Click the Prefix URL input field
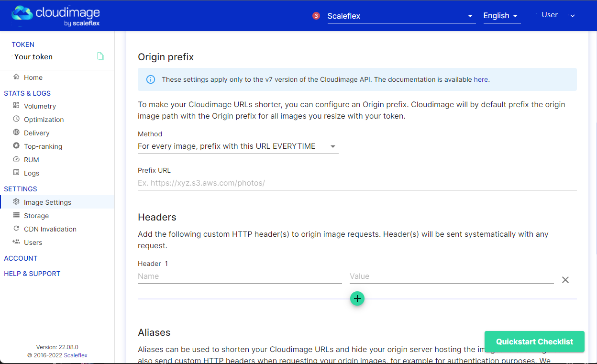Screen dimensions: 597x364 pos(357,183)
